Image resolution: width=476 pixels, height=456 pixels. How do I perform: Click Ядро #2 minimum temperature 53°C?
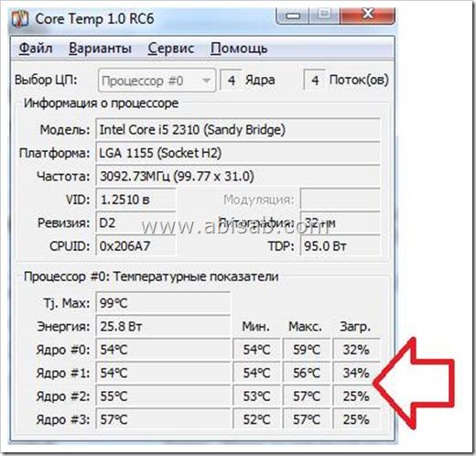[256, 396]
